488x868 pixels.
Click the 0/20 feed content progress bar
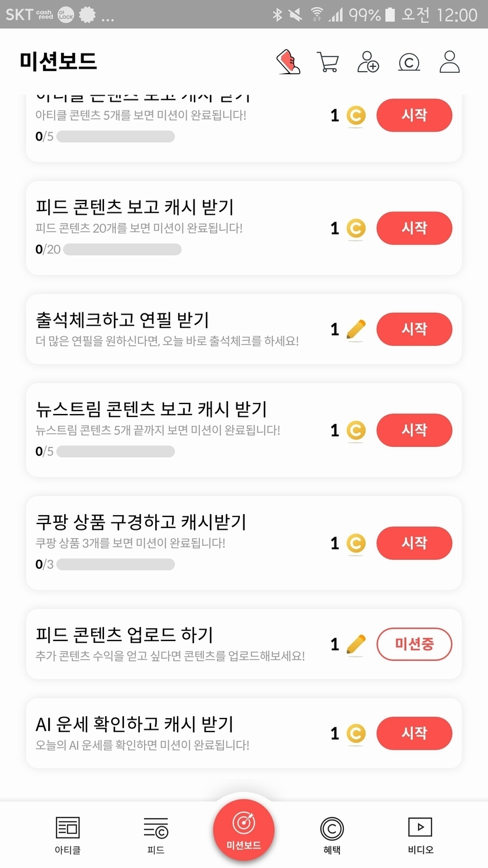122,249
